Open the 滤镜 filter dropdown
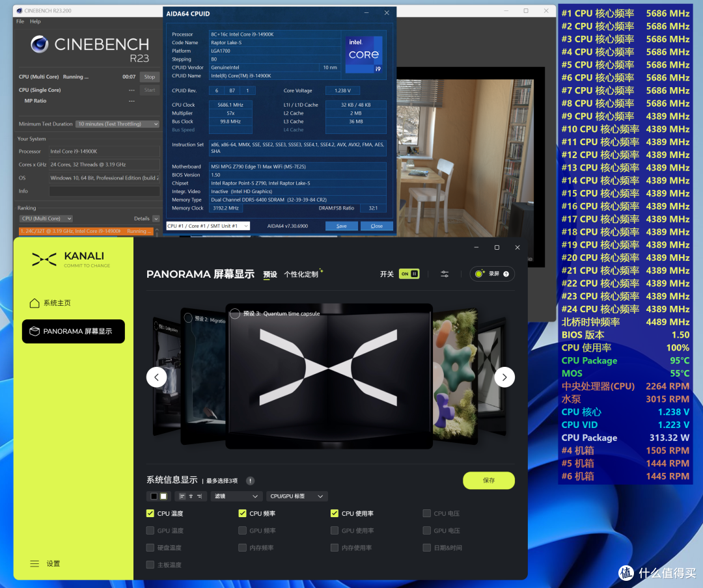 pyautogui.click(x=236, y=496)
